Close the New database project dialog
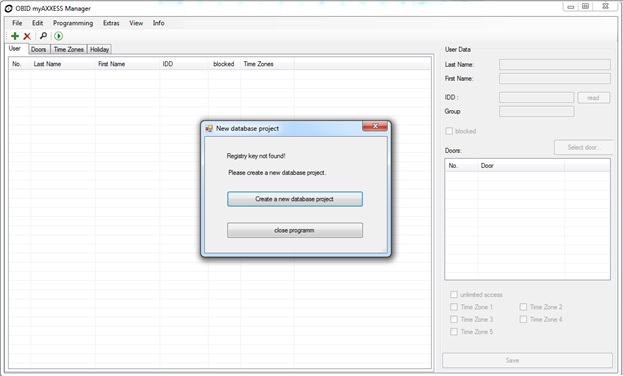The image size is (623, 376). (x=375, y=126)
